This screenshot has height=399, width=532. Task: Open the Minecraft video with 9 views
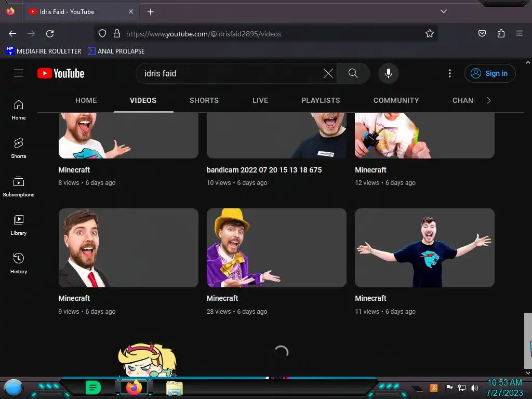click(x=74, y=298)
